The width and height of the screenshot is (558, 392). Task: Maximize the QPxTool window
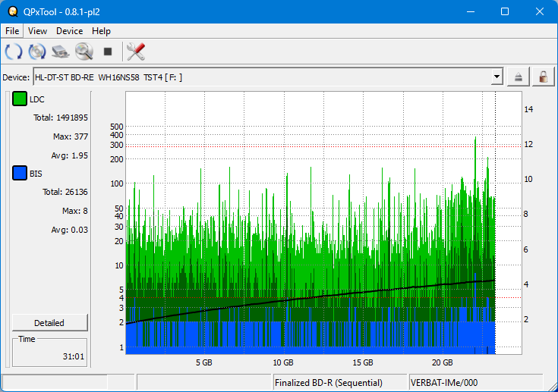pyautogui.click(x=505, y=11)
